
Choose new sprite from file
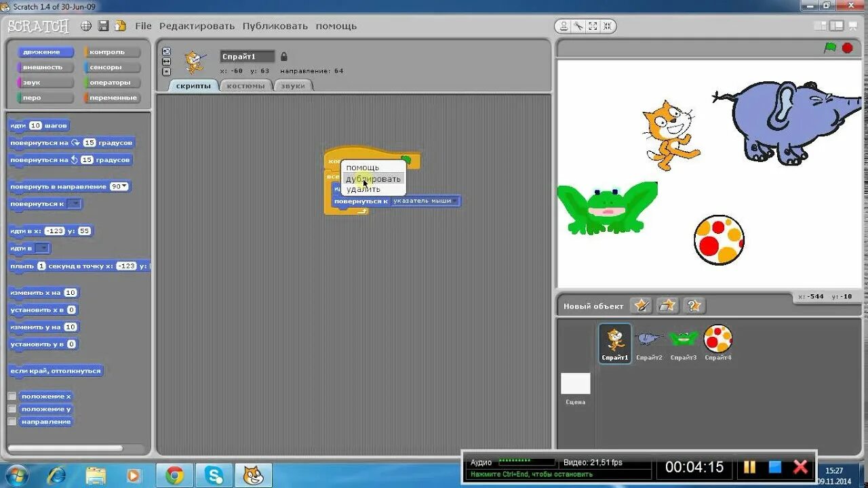click(668, 306)
